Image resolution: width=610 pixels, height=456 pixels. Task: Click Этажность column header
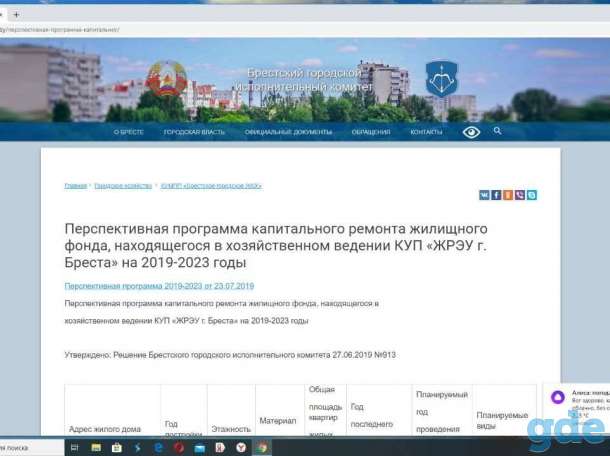231,429
